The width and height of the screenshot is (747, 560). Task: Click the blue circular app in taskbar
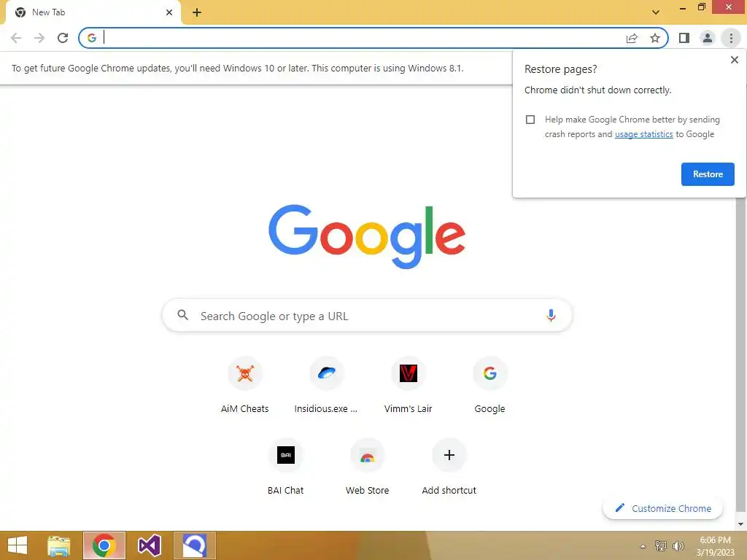tap(194, 545)
